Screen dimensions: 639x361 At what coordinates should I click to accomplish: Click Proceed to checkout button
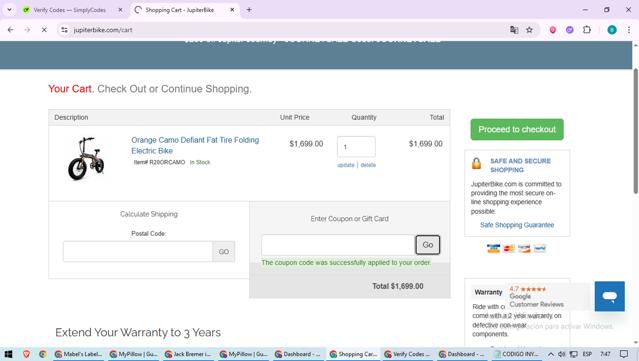(517, 130)
